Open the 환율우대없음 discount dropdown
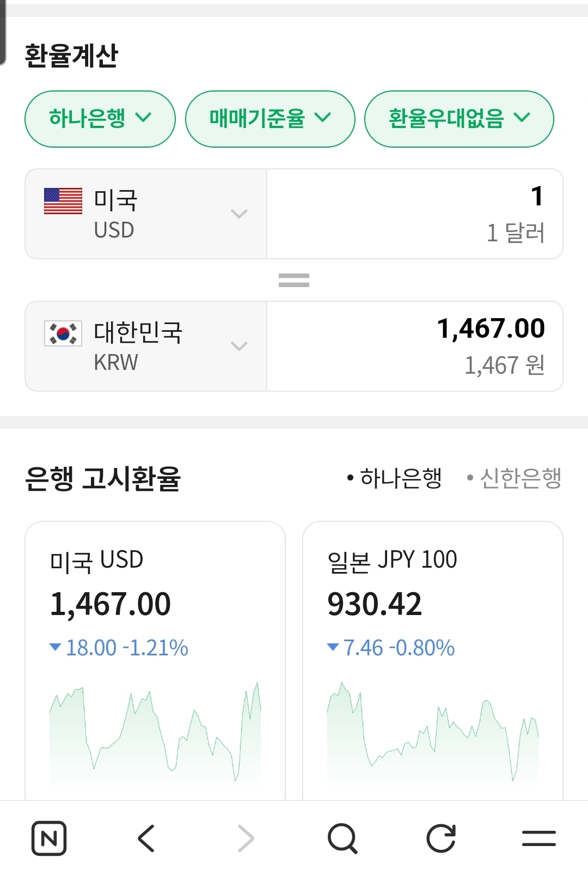 pos(459,119)
